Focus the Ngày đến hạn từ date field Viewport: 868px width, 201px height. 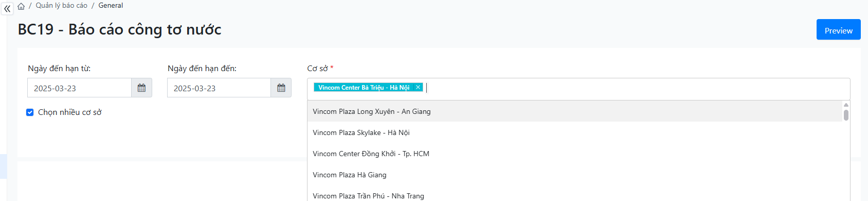80,88
